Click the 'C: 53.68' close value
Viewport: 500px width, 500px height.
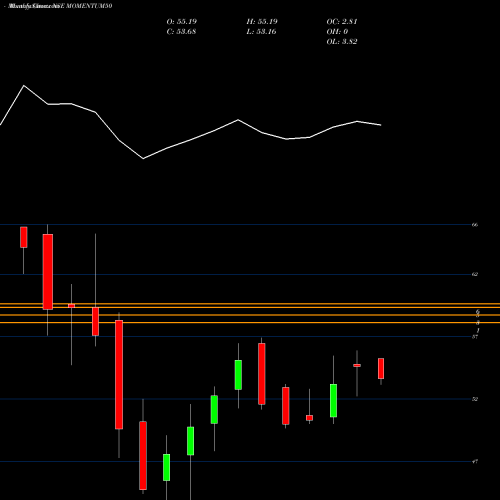[181, 32]
